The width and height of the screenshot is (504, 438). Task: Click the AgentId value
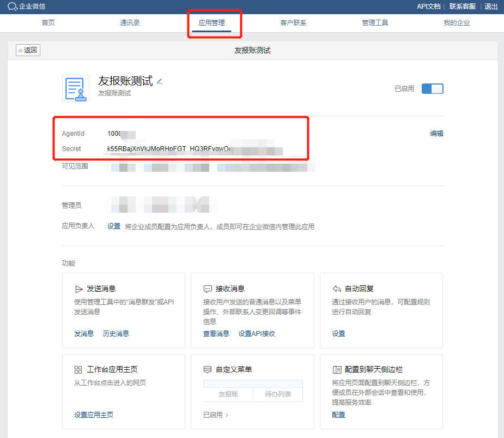(114, 134)
